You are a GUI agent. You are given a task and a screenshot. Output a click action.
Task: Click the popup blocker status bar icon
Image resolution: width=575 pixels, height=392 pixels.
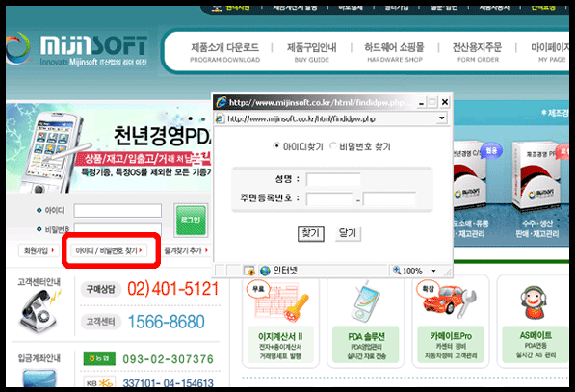[x=249, y=271]
